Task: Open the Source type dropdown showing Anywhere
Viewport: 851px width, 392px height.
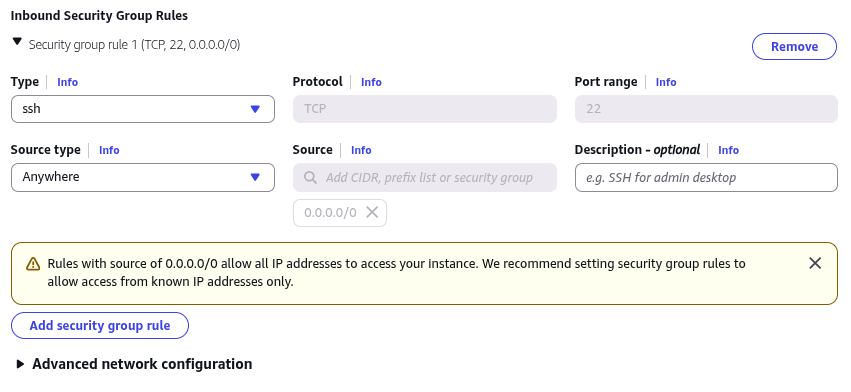Action: tap(143, 178)
